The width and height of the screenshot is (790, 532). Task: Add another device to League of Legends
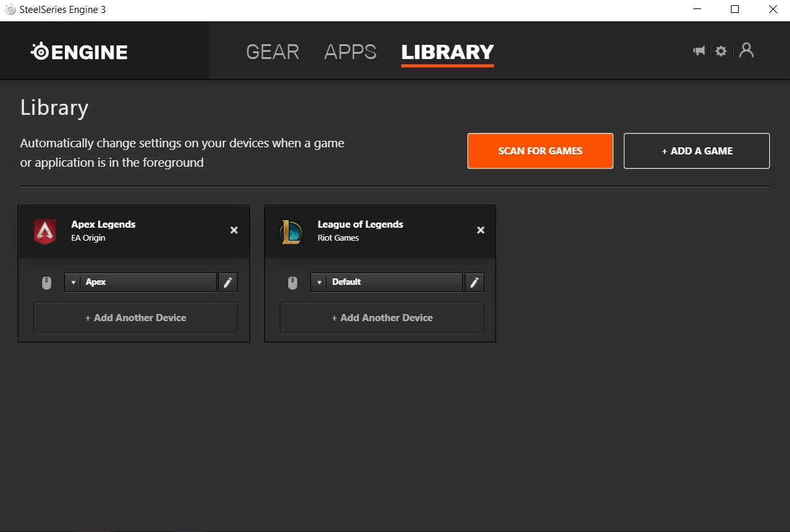(382, 318)
